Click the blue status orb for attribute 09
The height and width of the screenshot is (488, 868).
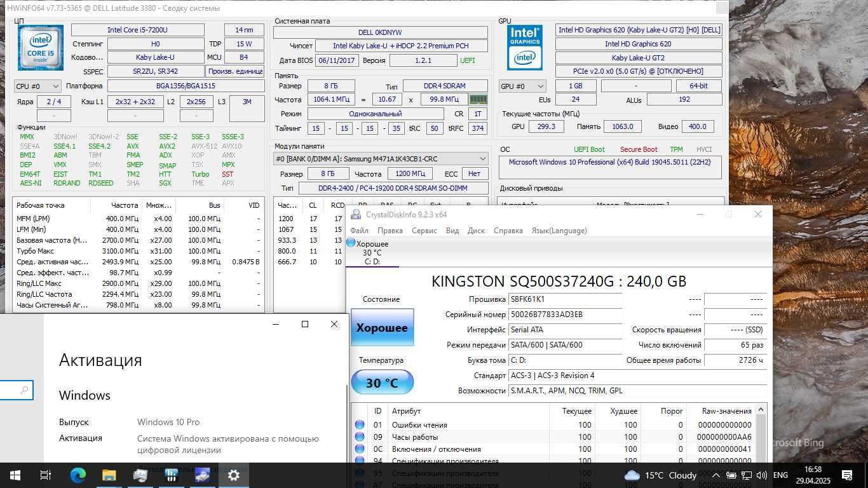(x=360, y=437)
